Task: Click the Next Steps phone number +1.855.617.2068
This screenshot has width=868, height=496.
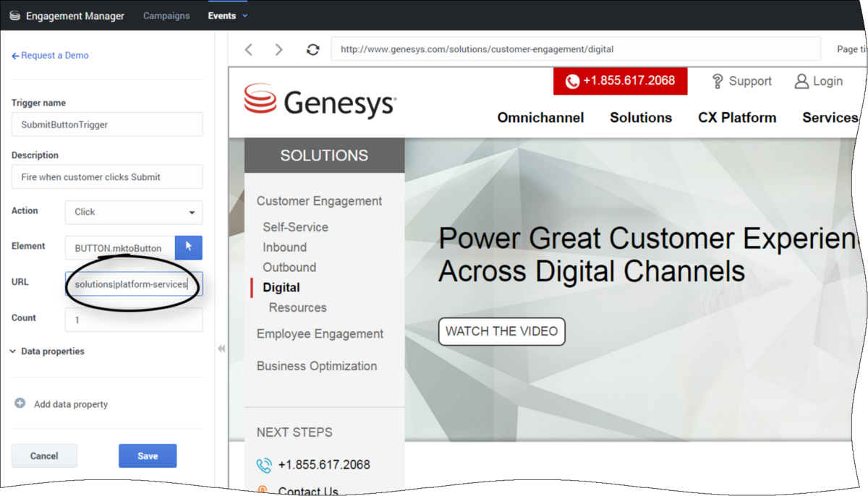Action: click(324, 465)
